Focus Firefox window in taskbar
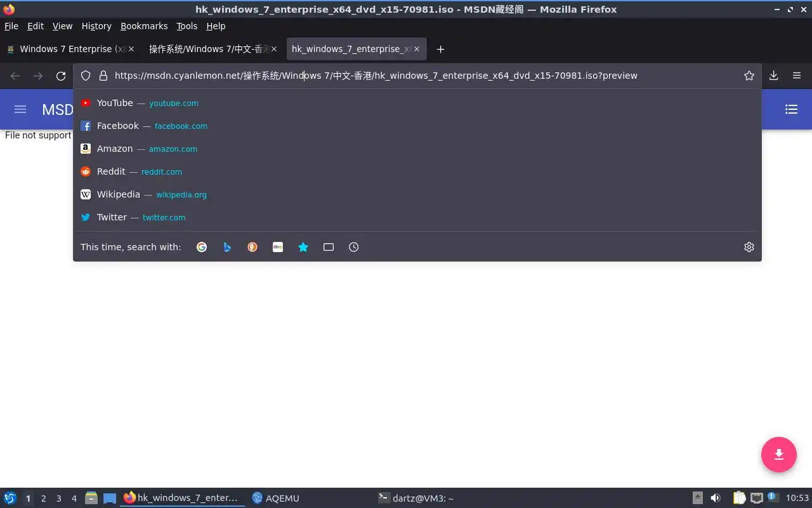Screen dimensions: 812x508 click(x=183, y=498)
